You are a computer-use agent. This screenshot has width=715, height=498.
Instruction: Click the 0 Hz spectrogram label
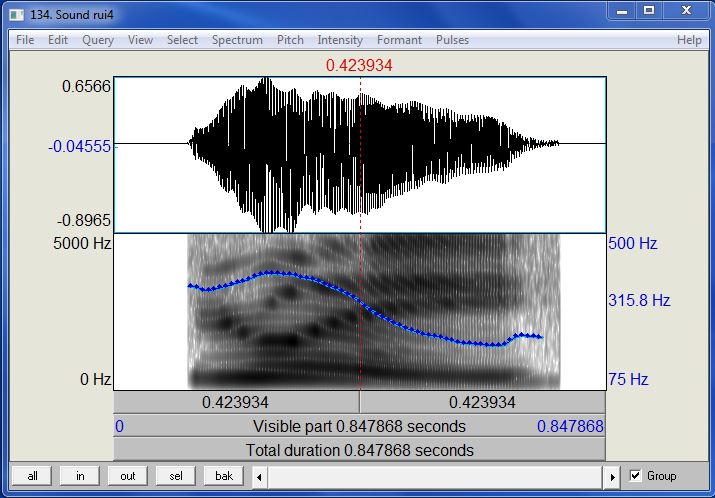pyautogui.click(x=95, y=379)
